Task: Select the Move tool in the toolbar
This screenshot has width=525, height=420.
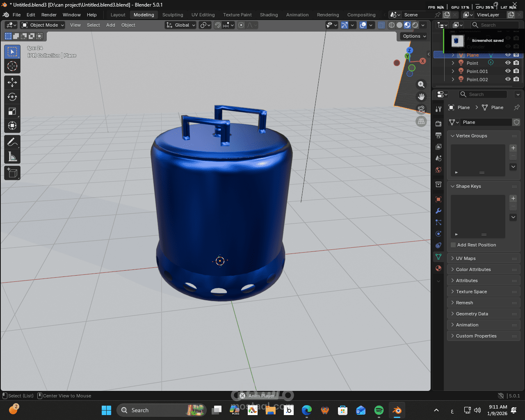Action: tap(12, 82)
